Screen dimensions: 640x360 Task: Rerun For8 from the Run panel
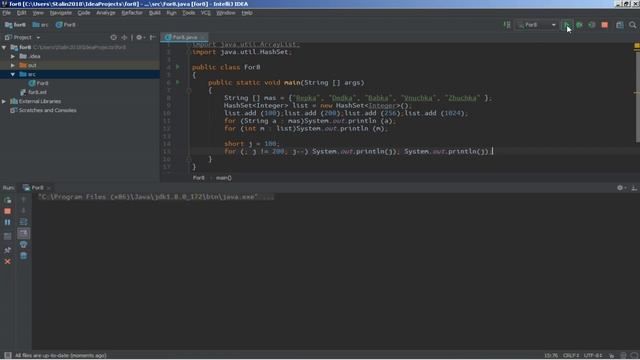[x=7, y=200]
